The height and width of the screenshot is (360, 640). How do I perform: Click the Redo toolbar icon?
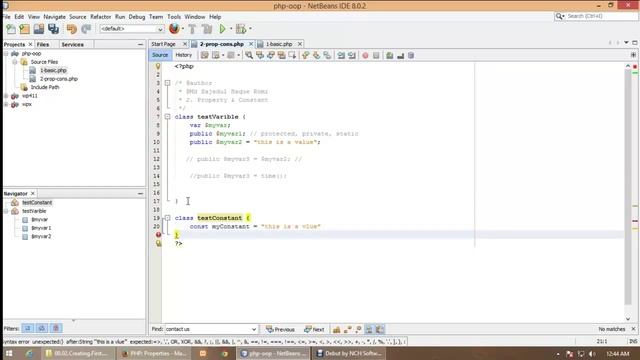pyautogui.click(x=86, y=29)
